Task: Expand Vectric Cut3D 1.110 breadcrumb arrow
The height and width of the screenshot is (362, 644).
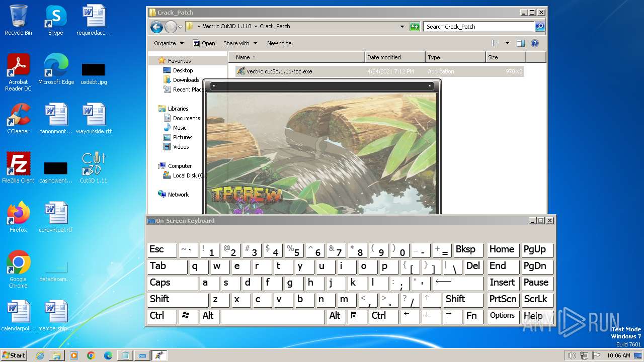Action: (256, 27)
